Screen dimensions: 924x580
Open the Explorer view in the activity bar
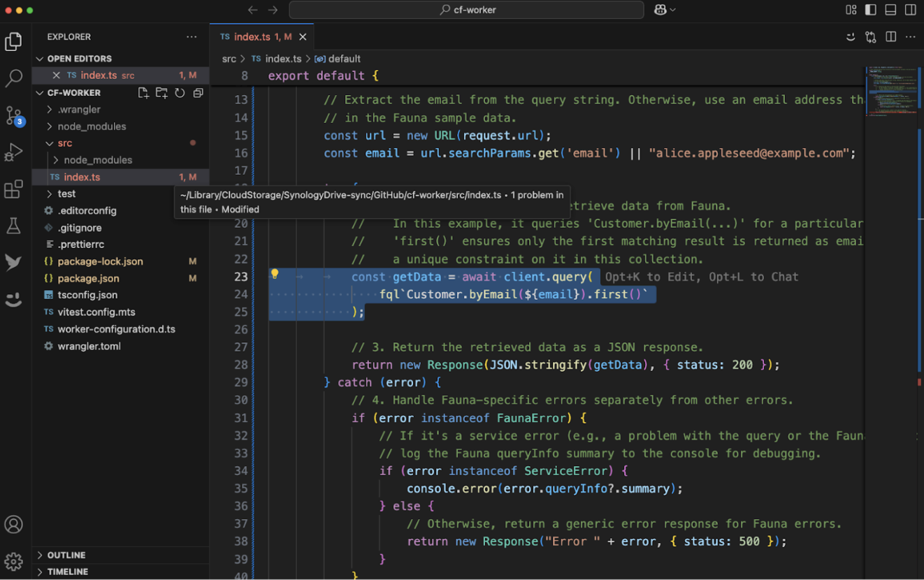(x=13, y=42)
